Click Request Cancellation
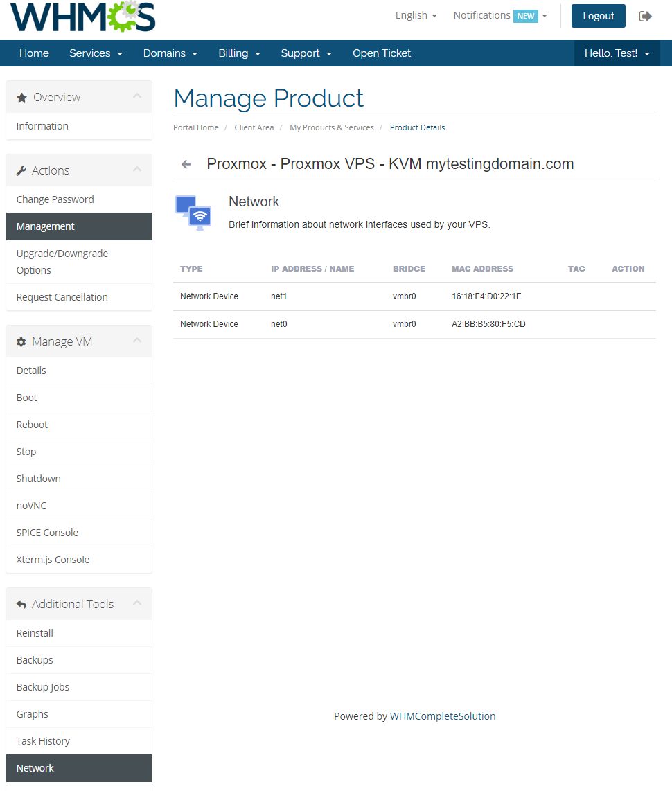The image size is (672, 791). (79, 297)
